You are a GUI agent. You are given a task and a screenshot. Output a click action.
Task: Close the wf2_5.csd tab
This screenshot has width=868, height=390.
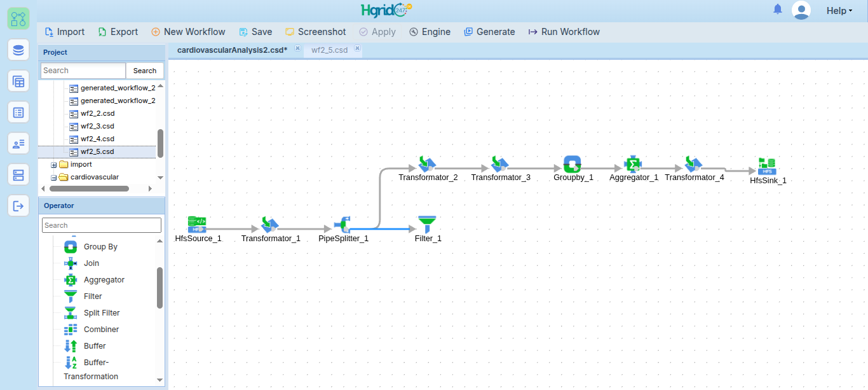tap(357, 48)
